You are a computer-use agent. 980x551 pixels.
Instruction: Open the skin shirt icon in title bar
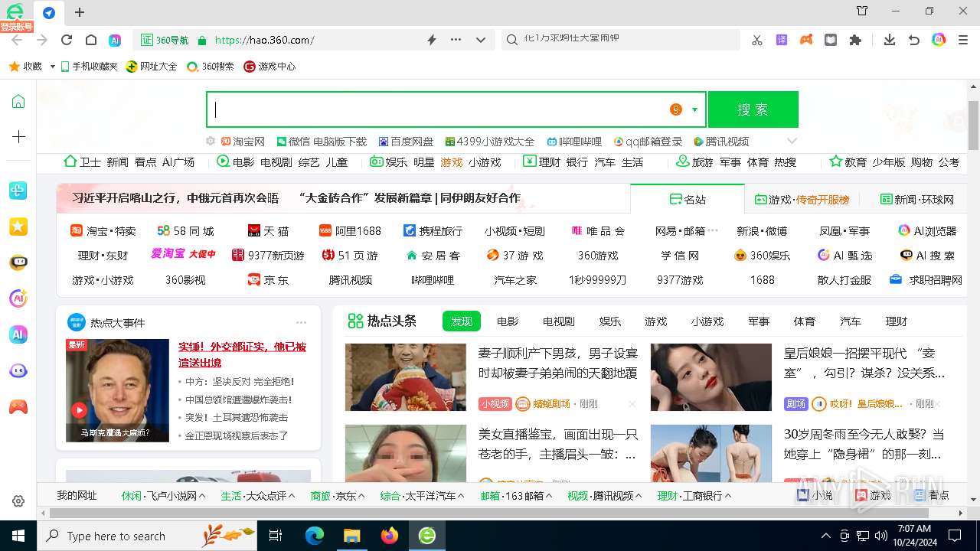(862, 11)
